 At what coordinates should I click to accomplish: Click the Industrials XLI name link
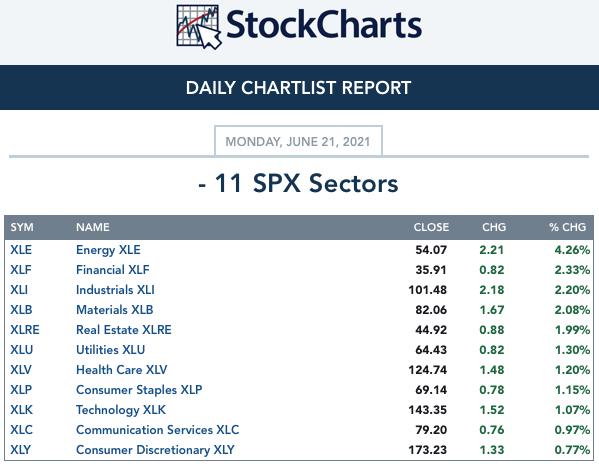click(115, 289)
